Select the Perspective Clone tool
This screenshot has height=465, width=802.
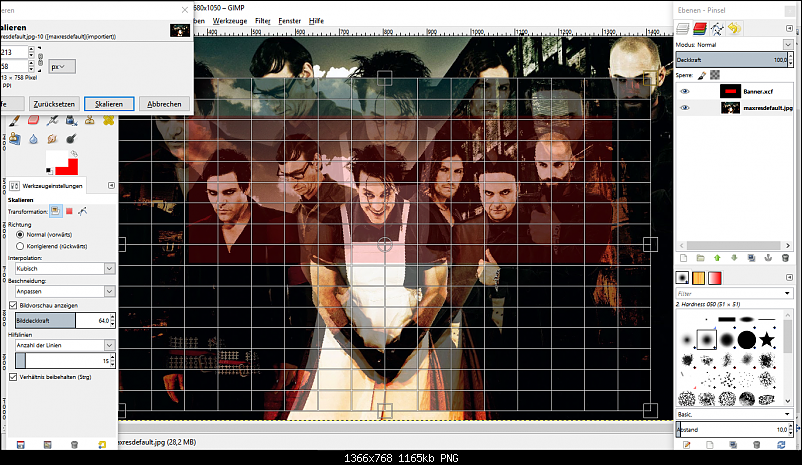pyautogui.click(x=14, y=139)
